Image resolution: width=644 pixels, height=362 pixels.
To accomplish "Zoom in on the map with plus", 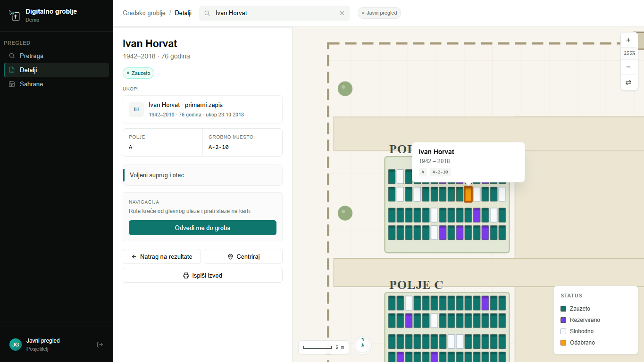I will [x=628, y=41].
